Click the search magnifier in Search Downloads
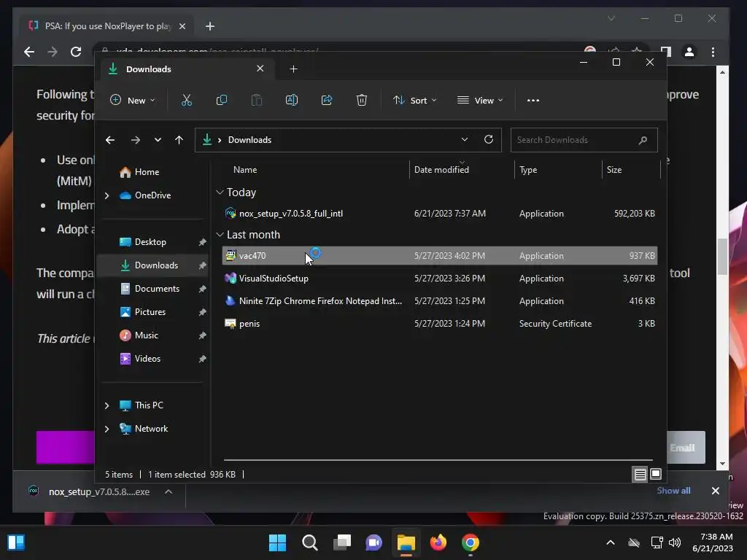Screen dimensions: 747x560 [x=643, y=140]
